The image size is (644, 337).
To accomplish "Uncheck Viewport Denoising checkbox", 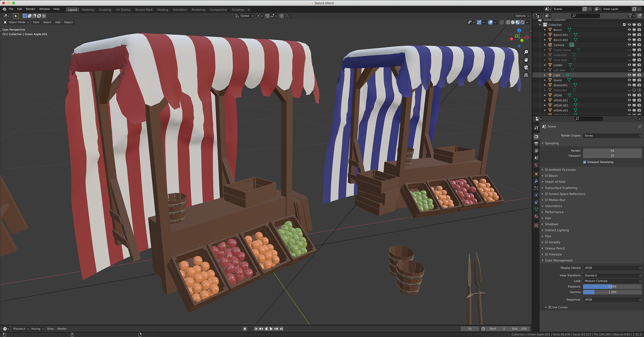I will pyautogui.click(x=585, y=162).
